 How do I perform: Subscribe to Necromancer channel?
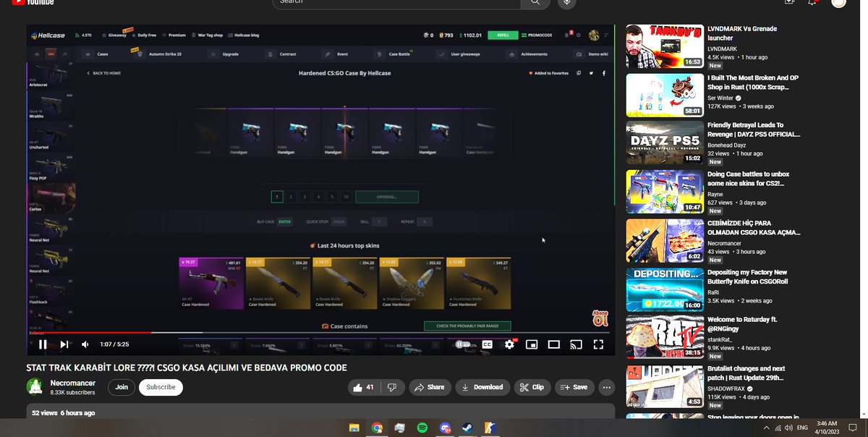tap(161, 387)
